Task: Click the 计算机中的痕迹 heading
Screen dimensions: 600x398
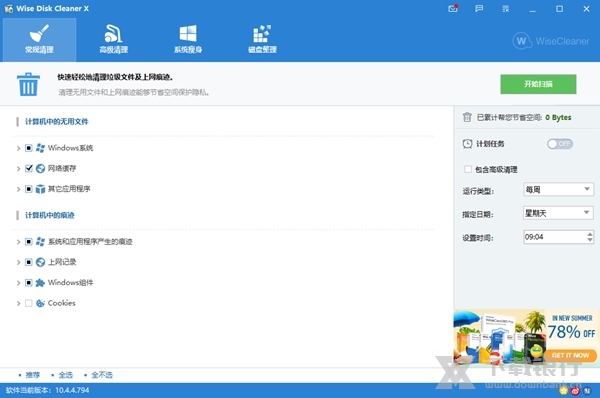Action: tap(50, 215)
